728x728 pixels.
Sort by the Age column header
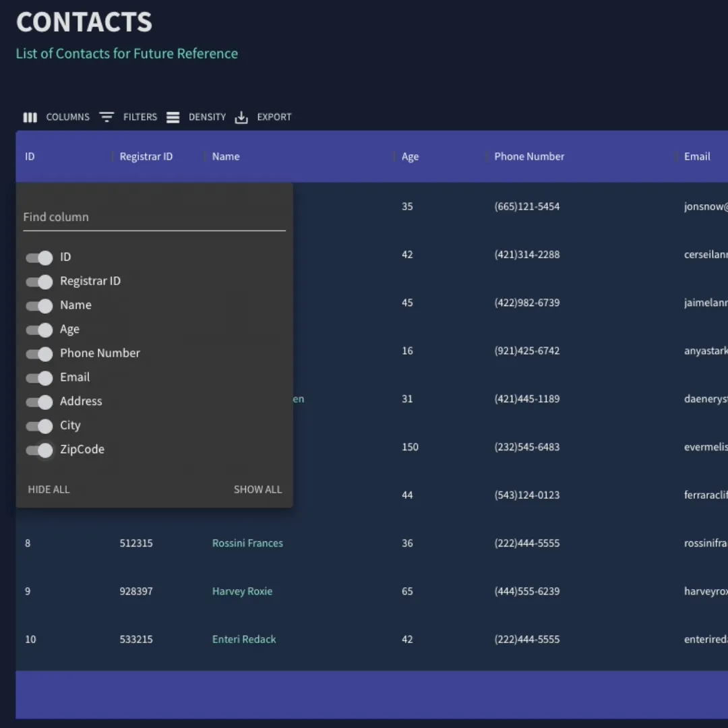(410, 156)
